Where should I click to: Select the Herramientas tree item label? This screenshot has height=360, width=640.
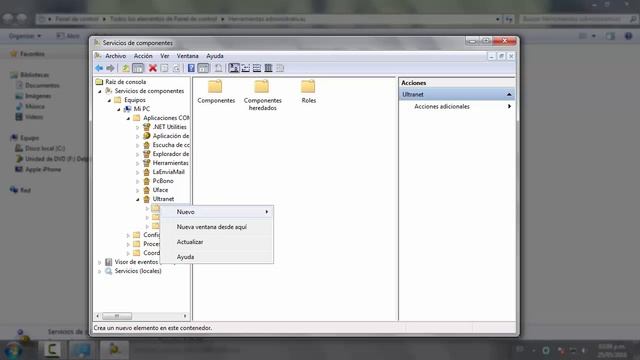[171, 163]
